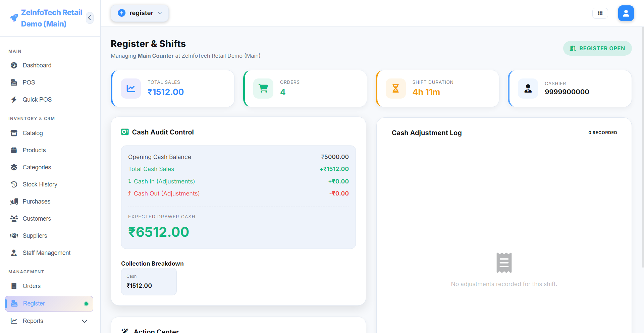This screenshot has width=644, height=333.
Task: Click the Stock History clock icon
Action: click(x=14, y=184)
